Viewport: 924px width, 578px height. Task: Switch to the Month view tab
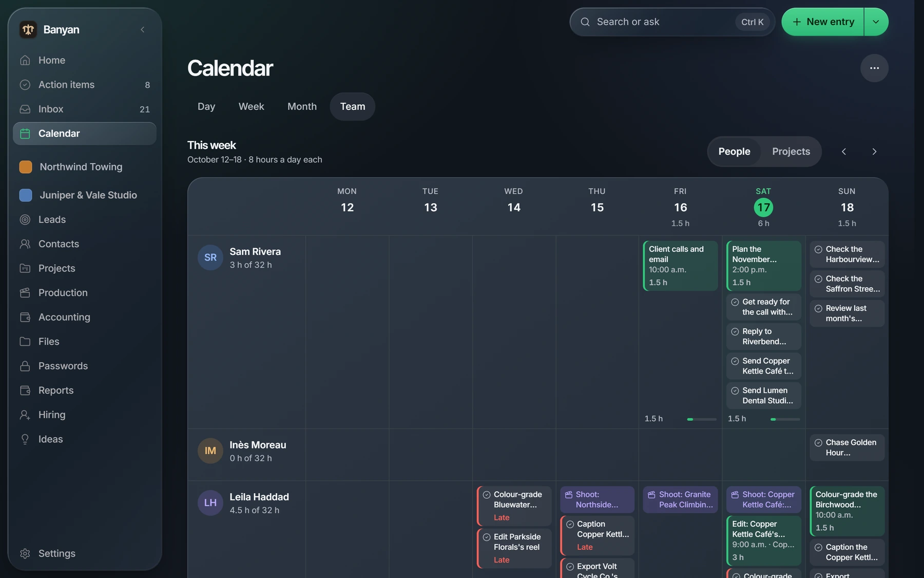click(302, 106)
